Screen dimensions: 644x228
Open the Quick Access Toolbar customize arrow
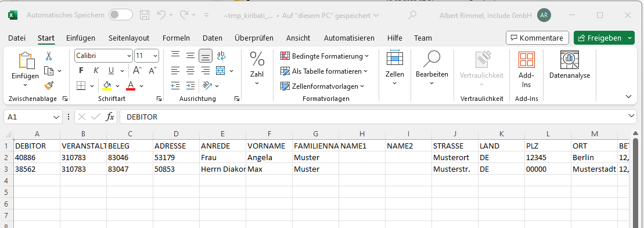[x=207, y=15]
